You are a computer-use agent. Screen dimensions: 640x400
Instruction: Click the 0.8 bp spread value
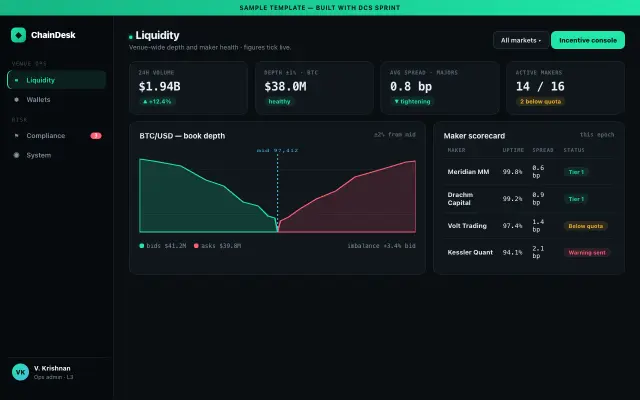(411, 87)
